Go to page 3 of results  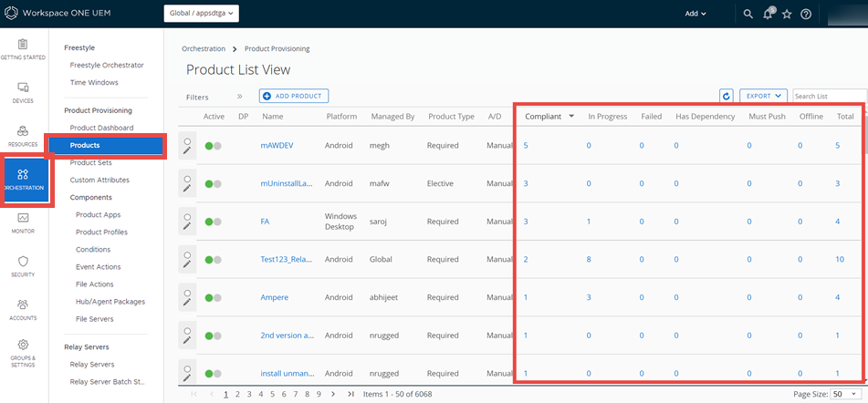click(x=249, y=394)
